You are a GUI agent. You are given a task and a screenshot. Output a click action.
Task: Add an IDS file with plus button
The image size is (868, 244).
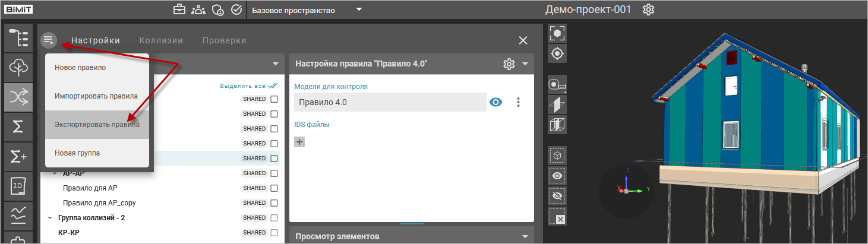299,142
